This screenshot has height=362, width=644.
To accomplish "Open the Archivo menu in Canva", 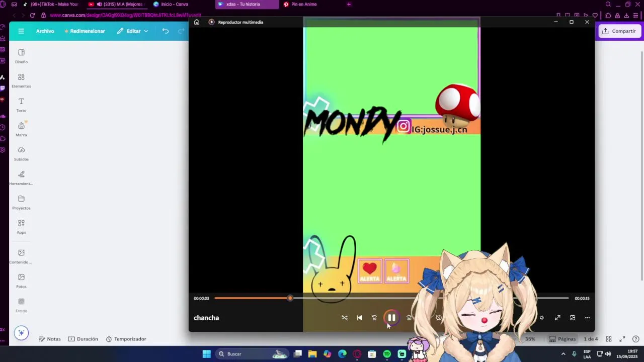I will pyautogui.click(x=45, y=31).
